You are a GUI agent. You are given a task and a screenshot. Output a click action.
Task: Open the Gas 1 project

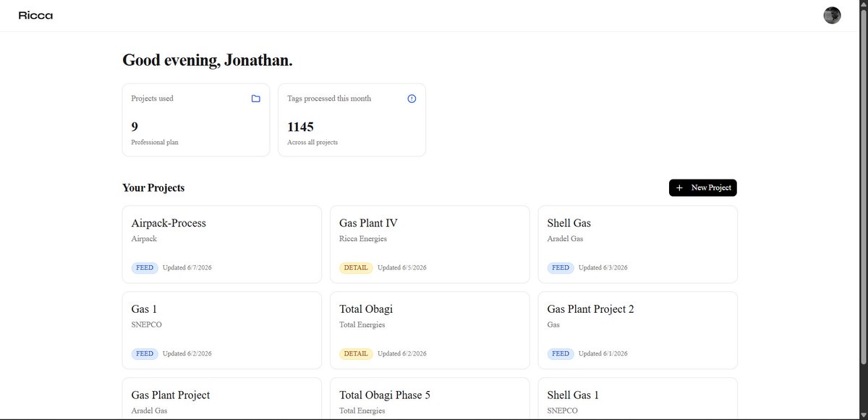[x=222, y=330]
